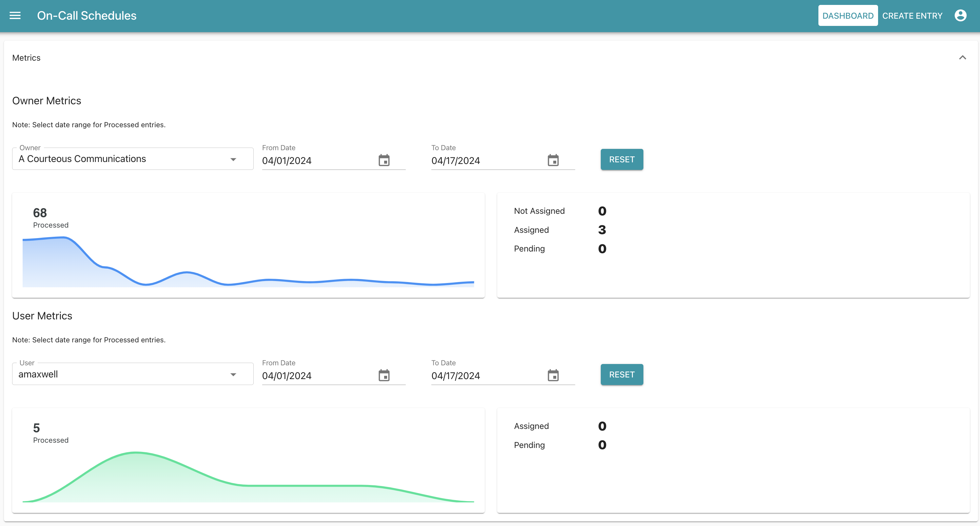Reset the User Metrics filters
The width and height of the screenshot is (980, 526).
[x=622, y=374]
